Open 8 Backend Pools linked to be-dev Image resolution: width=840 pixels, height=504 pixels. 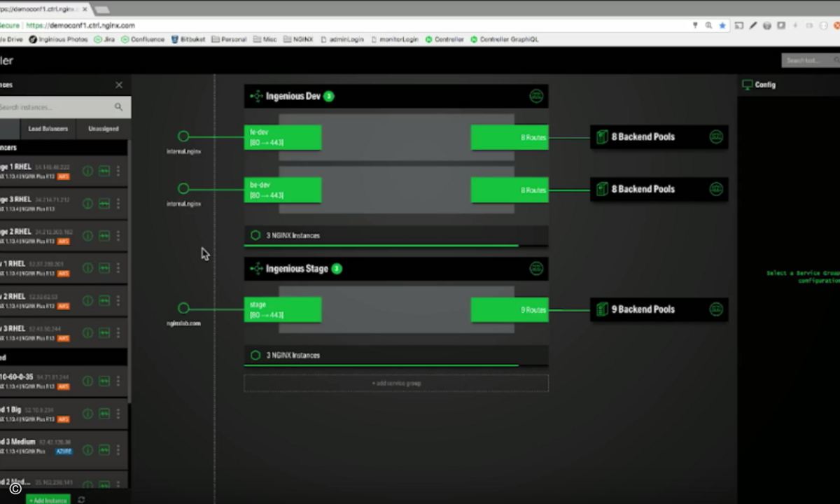pos(659,189)
